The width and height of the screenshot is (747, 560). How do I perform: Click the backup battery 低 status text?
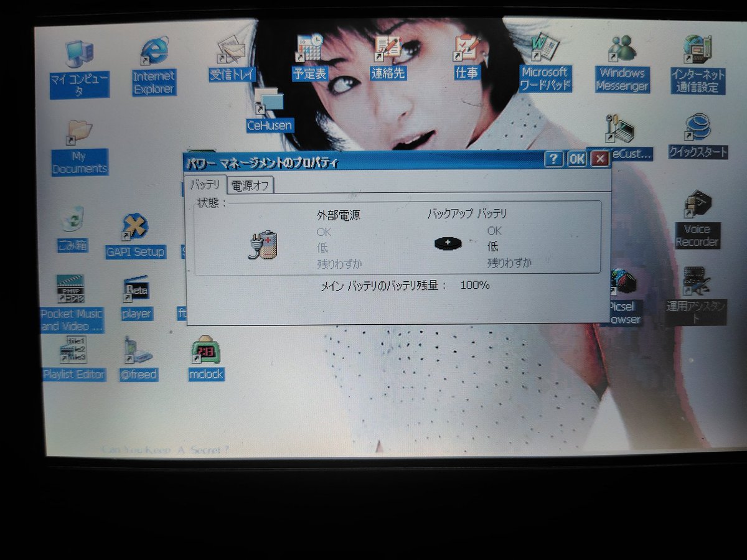tap(492, 247)
